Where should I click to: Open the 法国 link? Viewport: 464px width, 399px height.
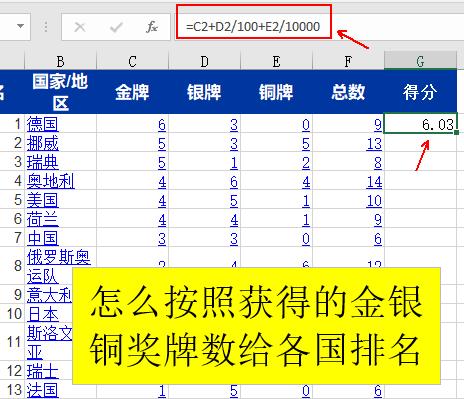42,390
